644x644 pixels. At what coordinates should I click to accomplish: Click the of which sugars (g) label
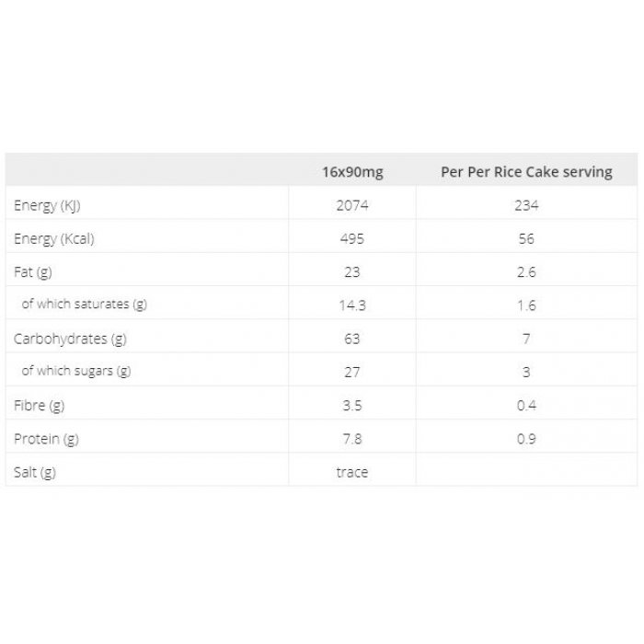click(x=76, y=371)
